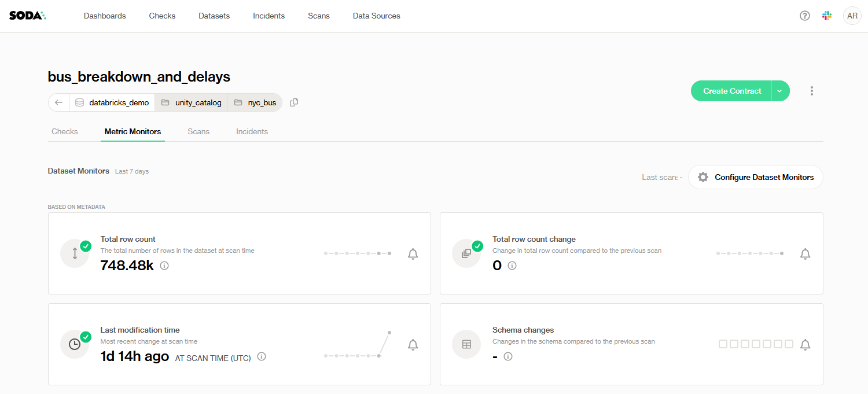868x394 pixels.
Task: Open the Incidents tab under dataset
Action: tap(252, 131)
